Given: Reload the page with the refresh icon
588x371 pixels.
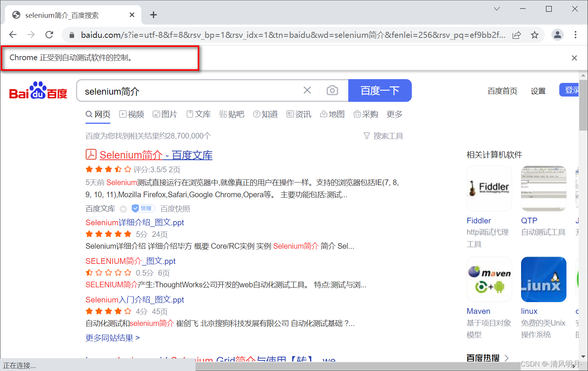Looking at the screenshot, I should point(49,35).
